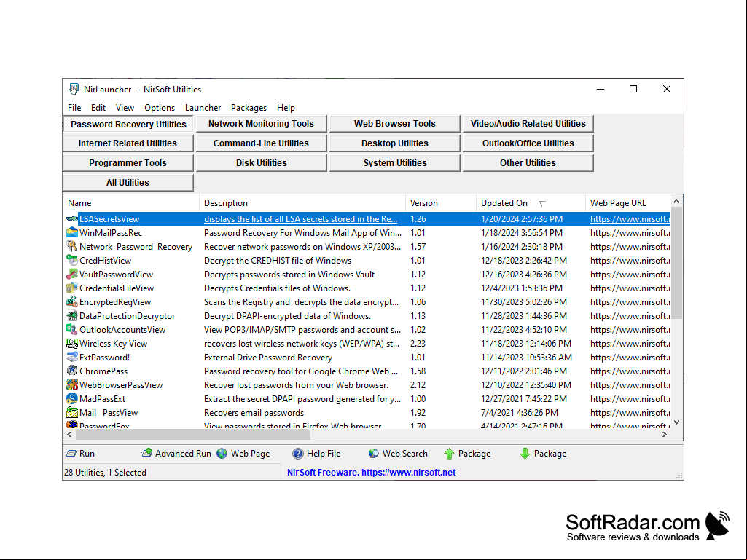Image resolution: width=747 pixels, height=560 pixels.
Task: Sort by the Web Page URL column
Action: tap(628, 203)
